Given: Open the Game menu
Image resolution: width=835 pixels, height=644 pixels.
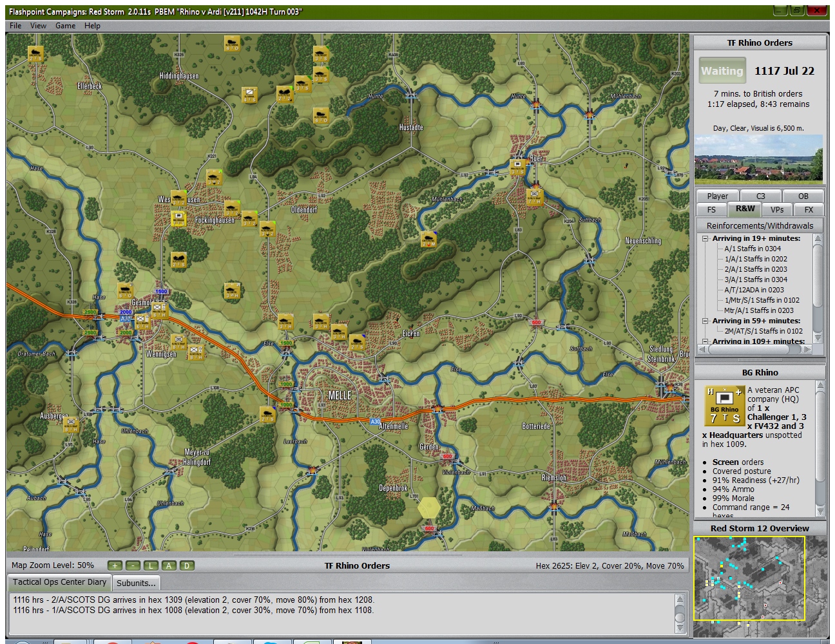Looking at the screenshot, I should click(x=65, y=26).
